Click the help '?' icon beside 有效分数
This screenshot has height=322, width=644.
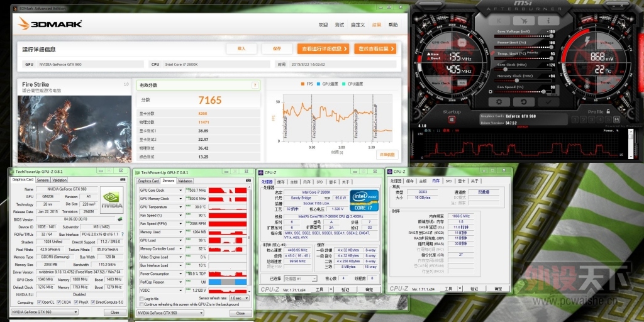tap(255, 86)
